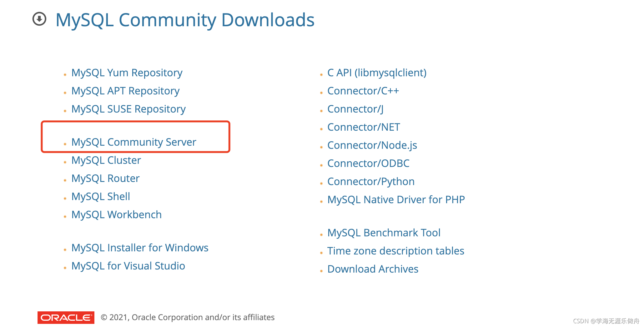Screen dimensions: 644x327
Task: Open C API (libmysqlclient) link
Action: [x=377, y=73]
